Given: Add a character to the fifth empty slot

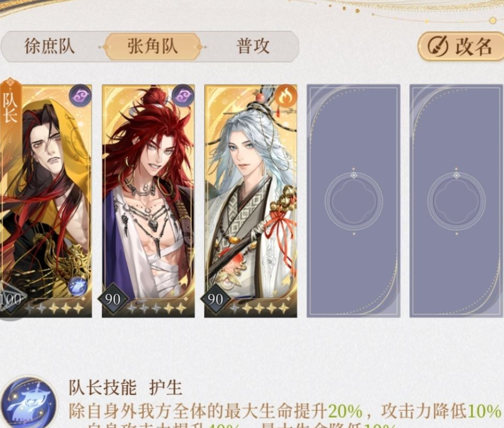Looking at the screenshot, I should (457, 201).
